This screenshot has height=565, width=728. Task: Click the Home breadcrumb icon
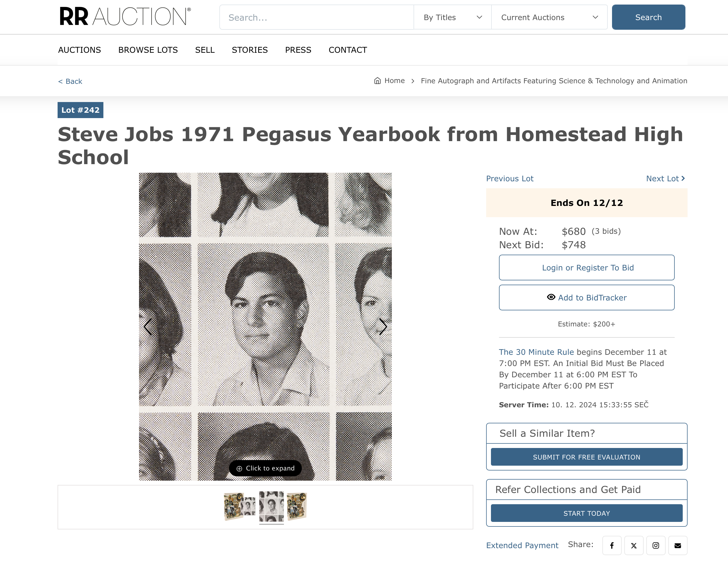377,81
